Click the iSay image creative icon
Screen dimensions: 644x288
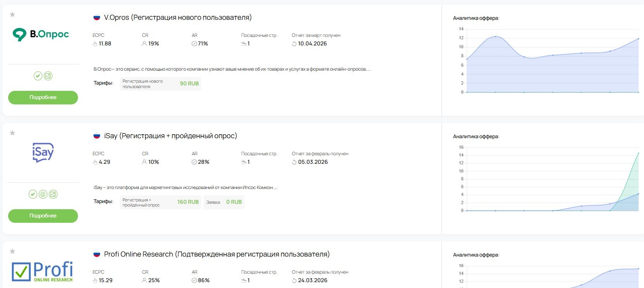(53, 194)
